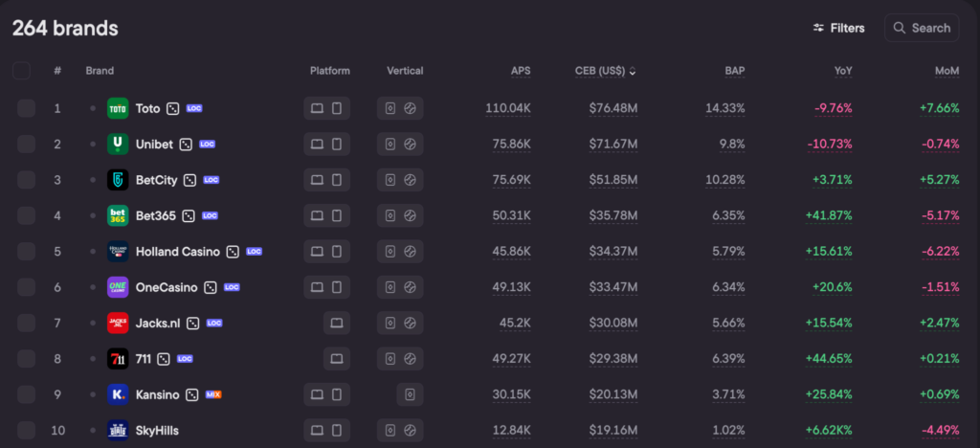Image resolution: width=980 pixels, height=448 pixels.
Task: Click the LOC badge next to OneCasino
Action: click(x=233, y=287)
